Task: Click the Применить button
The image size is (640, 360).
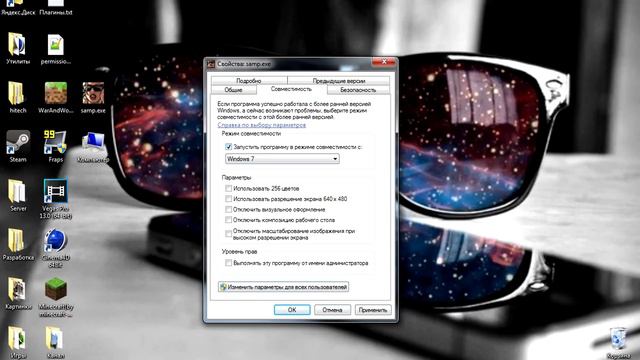Action: 373,310
